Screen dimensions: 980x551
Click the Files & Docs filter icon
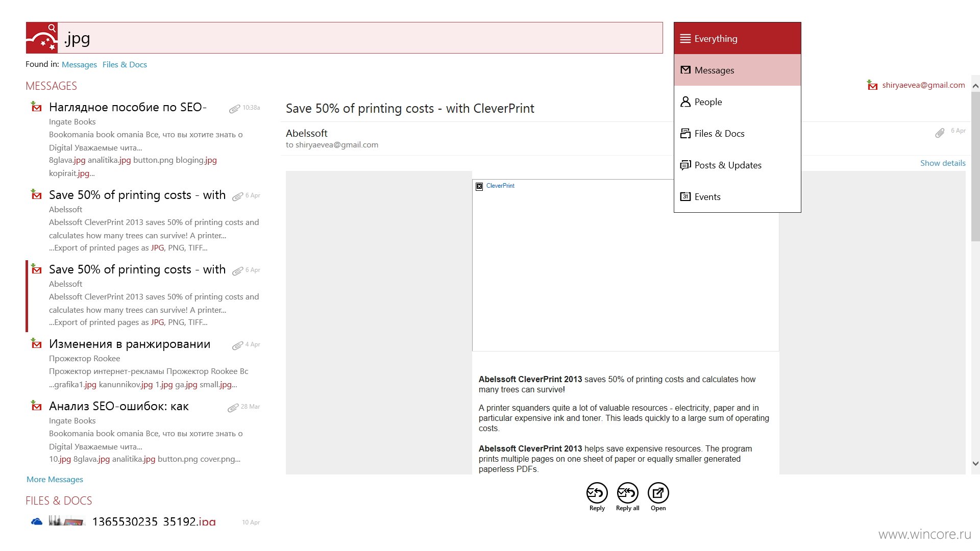point(685,133)
